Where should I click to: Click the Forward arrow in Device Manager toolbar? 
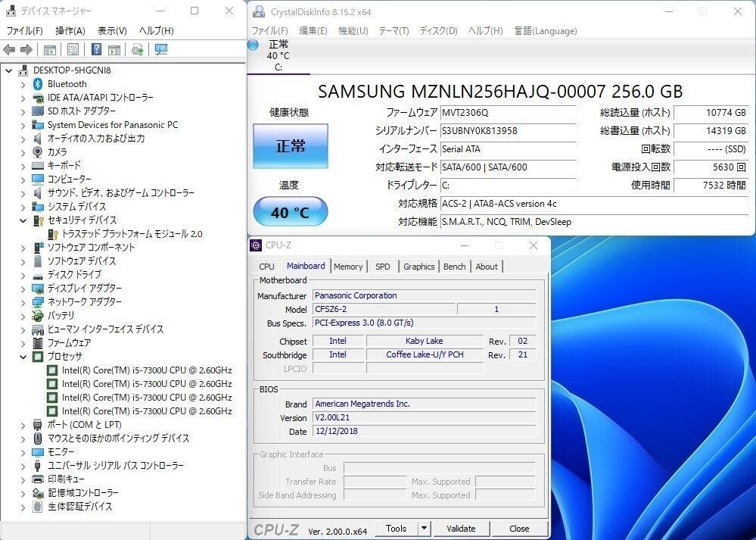[26, 49]
